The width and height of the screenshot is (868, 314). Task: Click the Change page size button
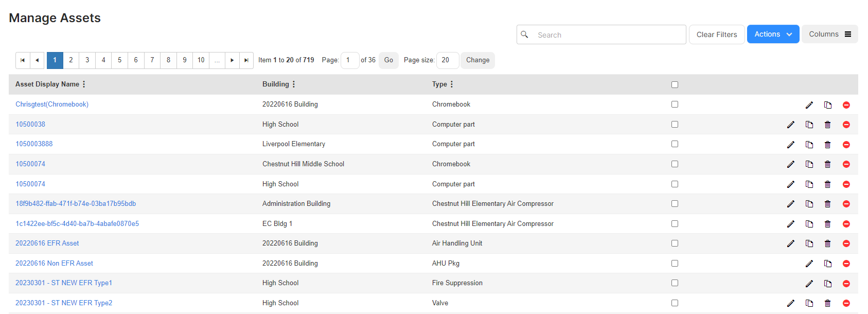(x=478, y=60)
